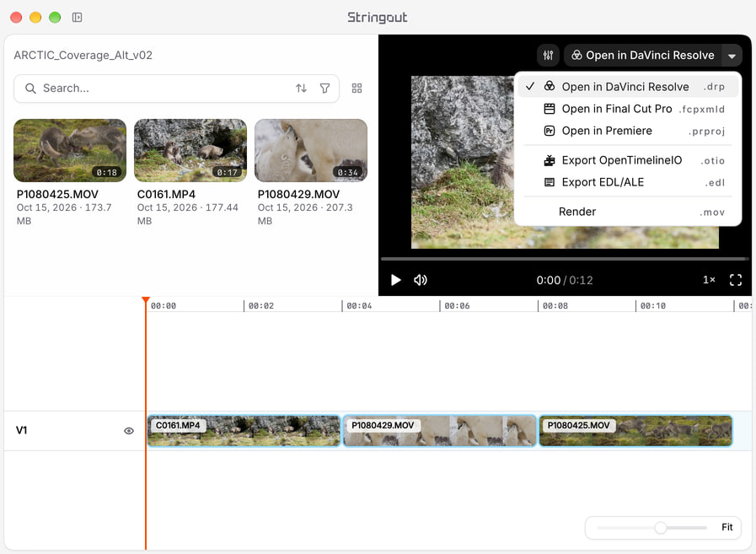This screenshot has width=756, height=554.
Task: Change the 1× playback speed
Action: coord(709,280)
